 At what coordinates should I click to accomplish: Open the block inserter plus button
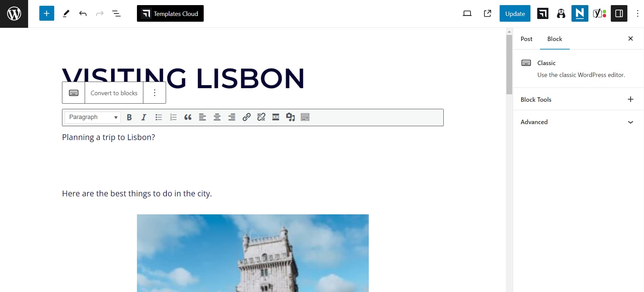(47, 14)
